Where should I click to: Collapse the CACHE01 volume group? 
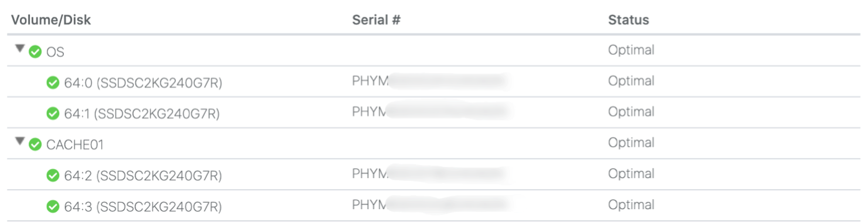(x=20, y=141)
